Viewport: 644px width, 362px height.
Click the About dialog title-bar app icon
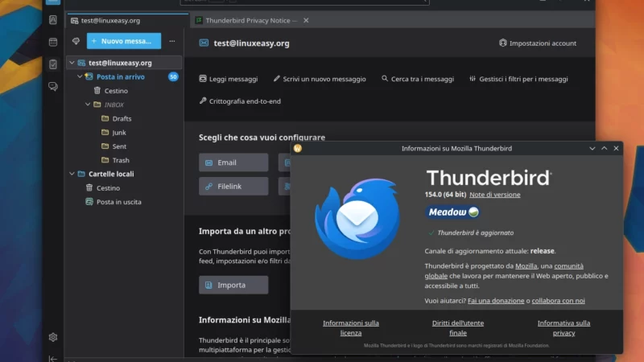[298, 148]
